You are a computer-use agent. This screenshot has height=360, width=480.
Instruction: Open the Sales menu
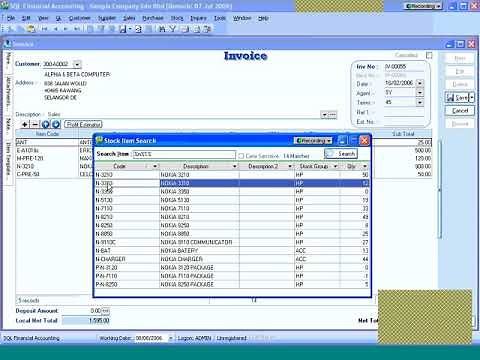point(129,18)
